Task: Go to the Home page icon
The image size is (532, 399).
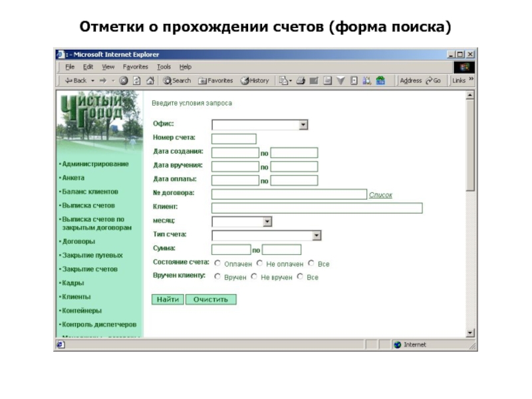Action: [150, 80]
